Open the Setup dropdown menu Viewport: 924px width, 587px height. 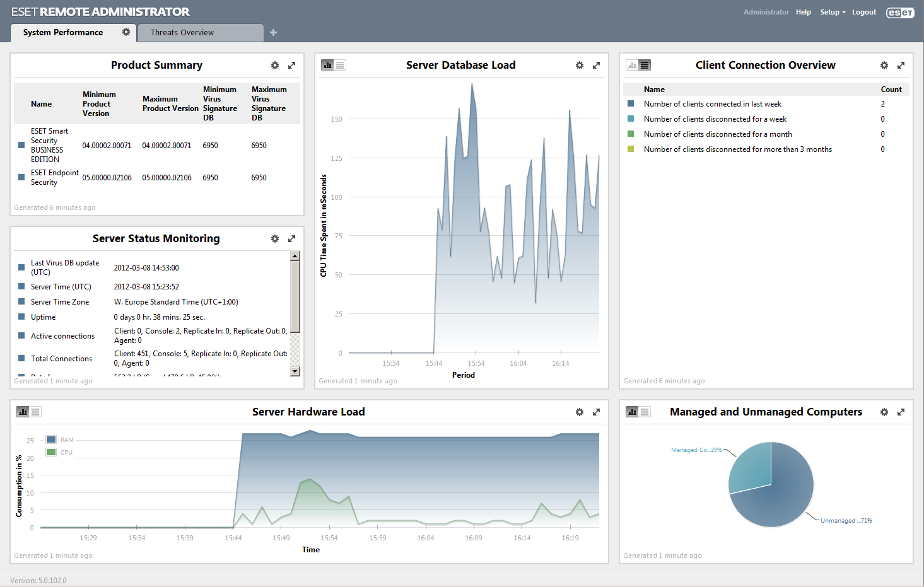pyautogui.click(x=832, y=12)
